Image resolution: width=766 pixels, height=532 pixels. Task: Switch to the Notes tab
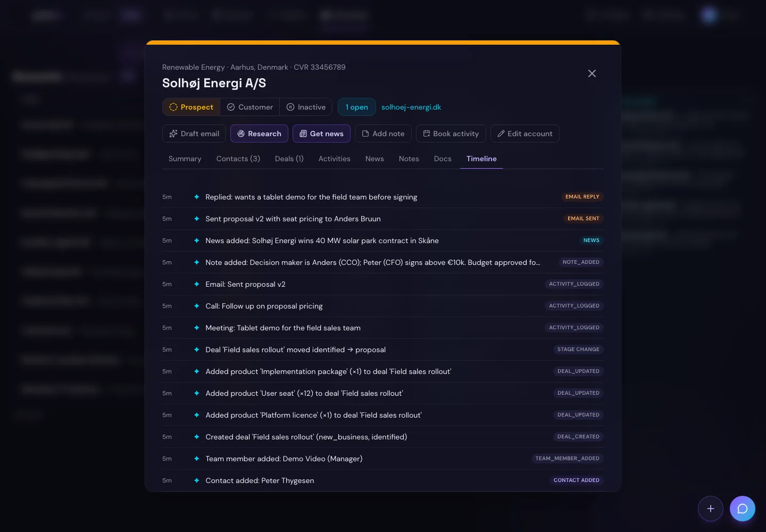[409, 159]
